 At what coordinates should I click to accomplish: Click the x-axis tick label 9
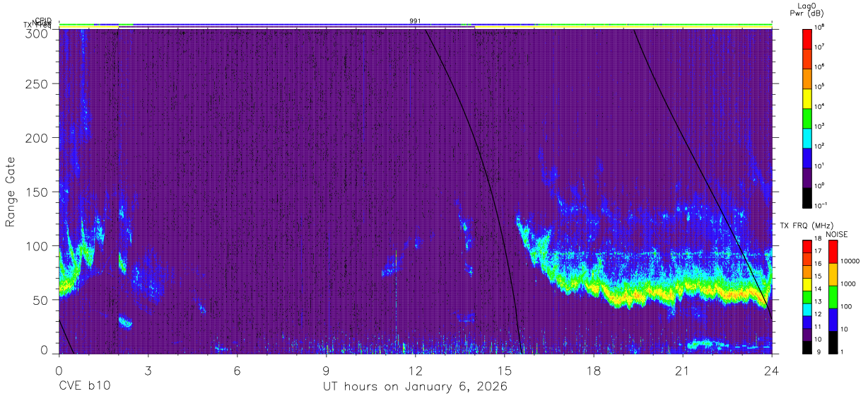pos(326,370)
